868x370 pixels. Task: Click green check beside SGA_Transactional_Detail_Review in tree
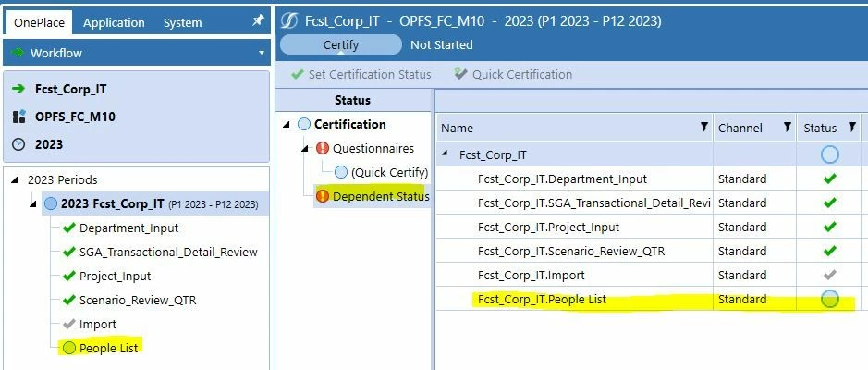point(69,252)
